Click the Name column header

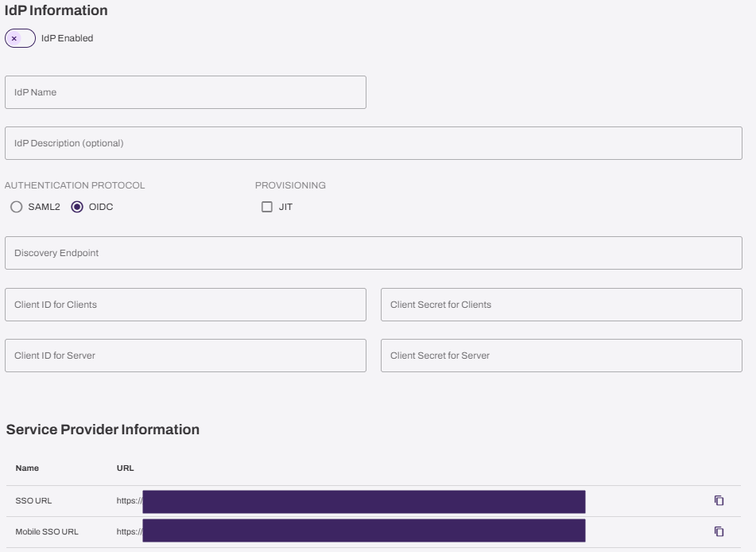click(27, 468)
